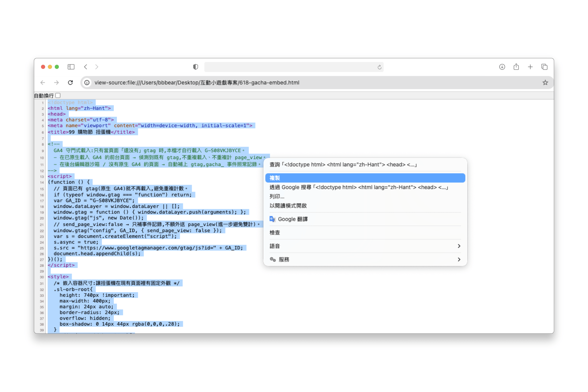Click the googletagmanager.com s.src line
The image size is (588, 392).
coord(148,248)
